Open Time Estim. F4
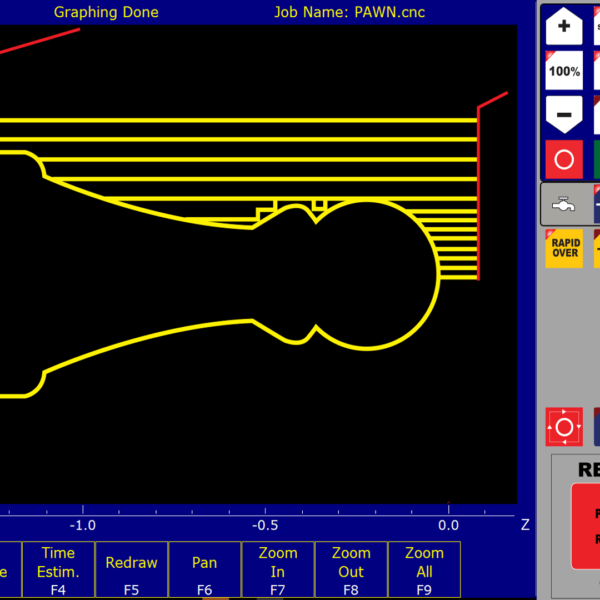The image size is (600, 600). pyautogui.click(x=58, y=570)
